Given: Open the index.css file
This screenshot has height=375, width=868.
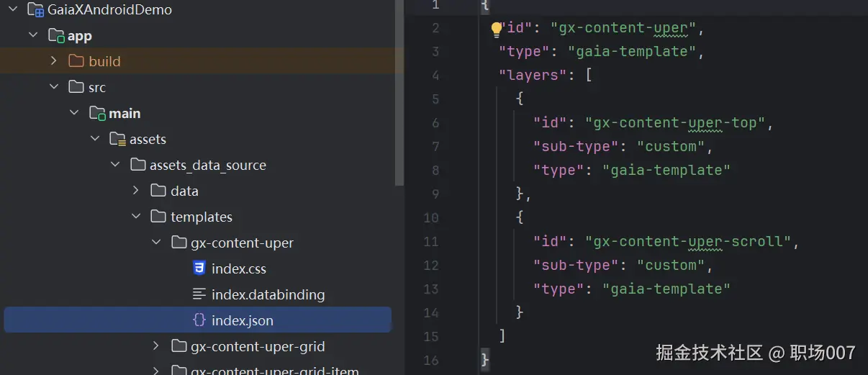Looking at the screenshot, I should (x=239, y=269).
